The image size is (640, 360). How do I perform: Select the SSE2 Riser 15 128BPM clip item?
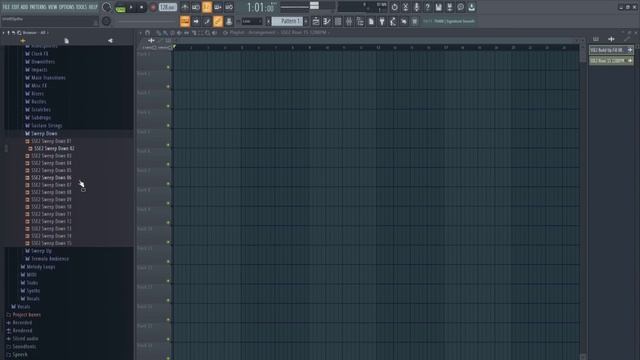[611, 60]
